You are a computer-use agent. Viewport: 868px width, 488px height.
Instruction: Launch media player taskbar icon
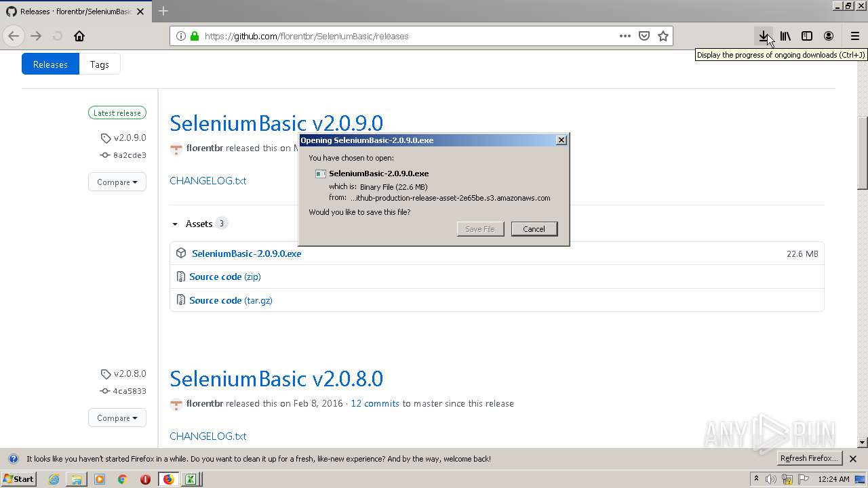pyautogui.click(x=100, y=479)
